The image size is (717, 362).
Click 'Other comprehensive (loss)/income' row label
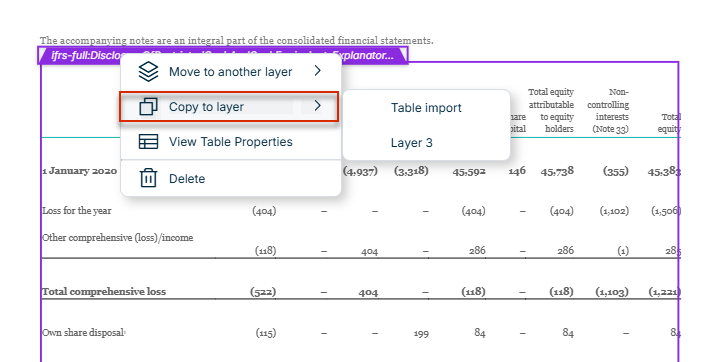click(x=118, y=238)
